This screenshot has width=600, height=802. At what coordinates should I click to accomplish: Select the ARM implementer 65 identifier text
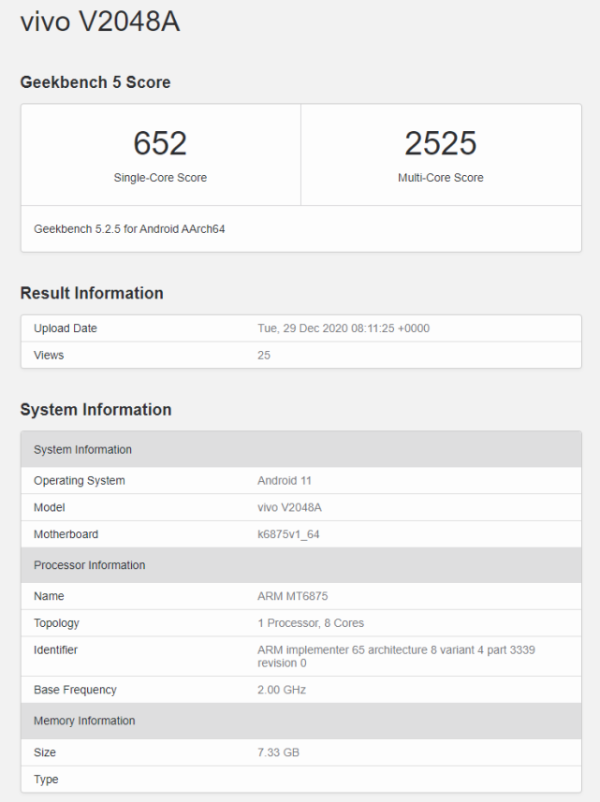(396, 656)
